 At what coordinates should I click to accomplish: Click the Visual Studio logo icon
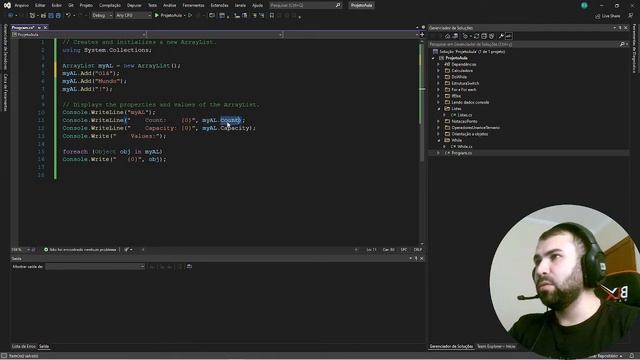(x=7, y=5)
